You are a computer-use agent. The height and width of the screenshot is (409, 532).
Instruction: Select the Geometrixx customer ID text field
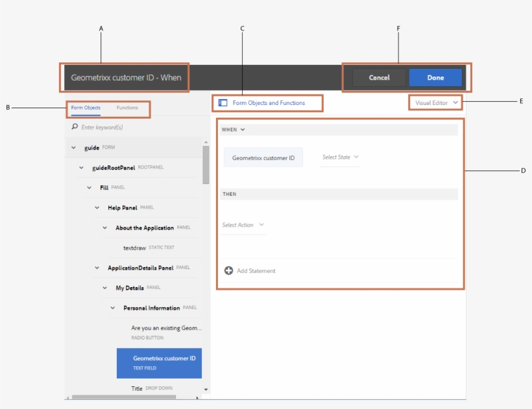click(x=158, y=363)
